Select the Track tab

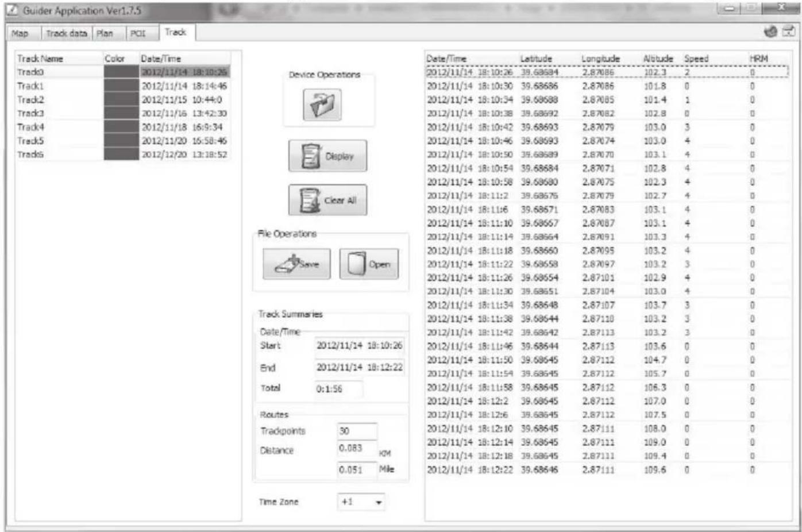[176, 32]
